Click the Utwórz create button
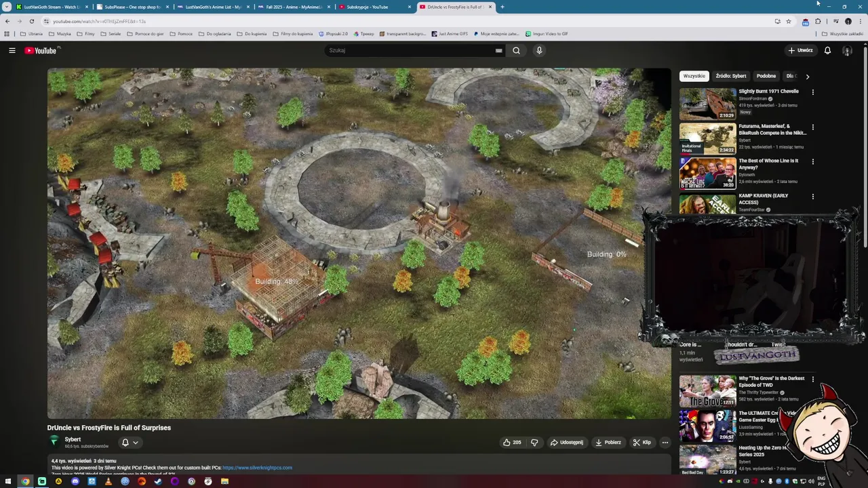The image size is (868, 488). point(800,50)
